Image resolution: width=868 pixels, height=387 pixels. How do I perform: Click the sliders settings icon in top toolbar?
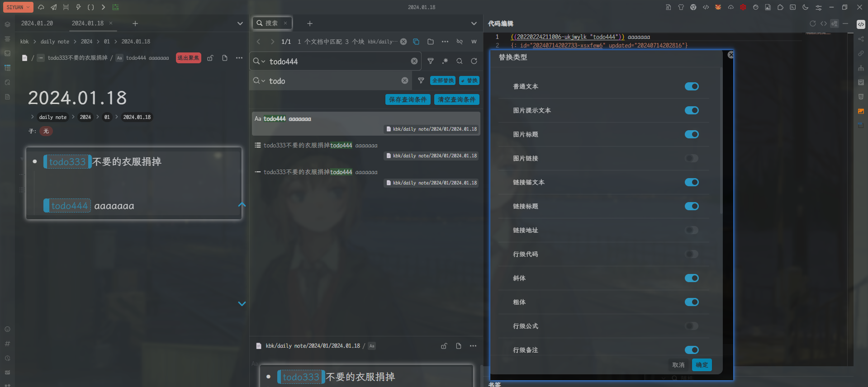pyautogui.click(x=819, y=7)
